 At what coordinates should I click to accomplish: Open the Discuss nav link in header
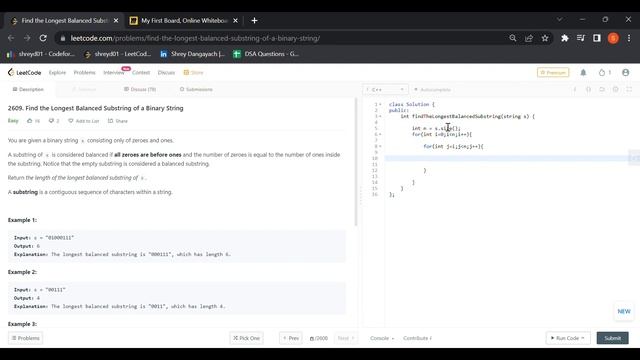click(x=166, y=73)
